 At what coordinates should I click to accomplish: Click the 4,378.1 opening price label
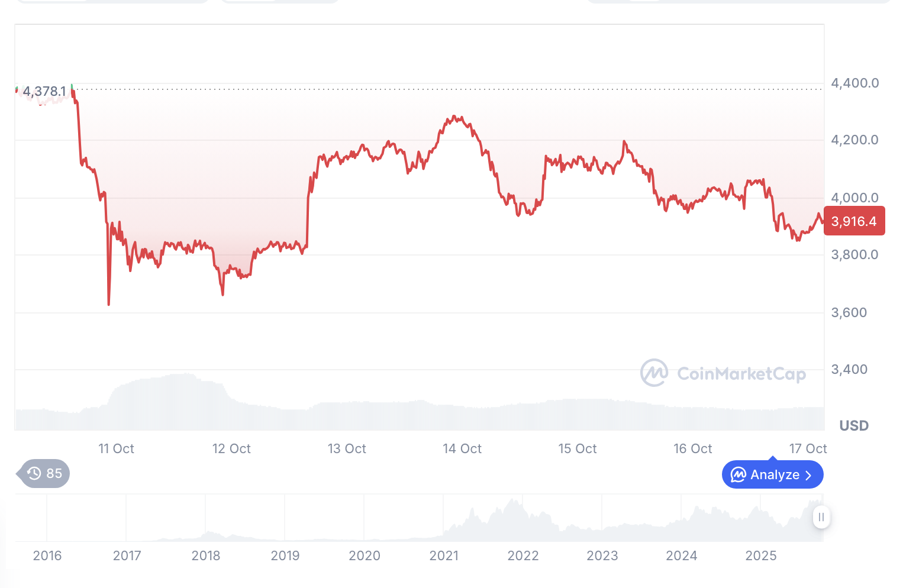click(44, 92)
